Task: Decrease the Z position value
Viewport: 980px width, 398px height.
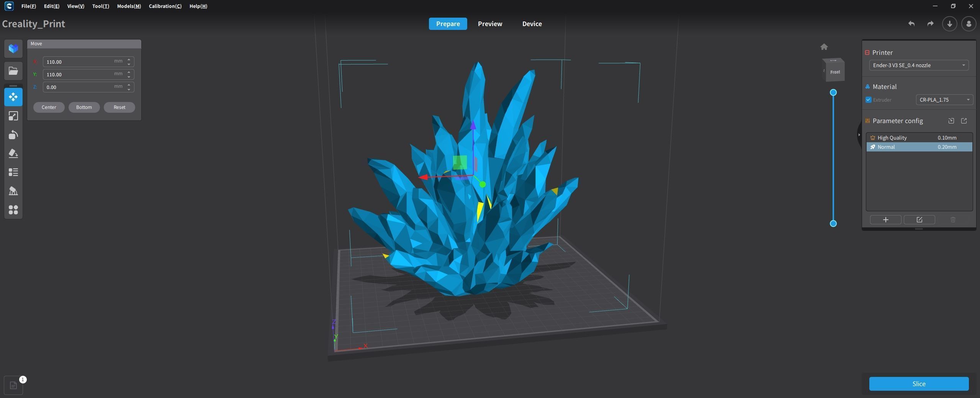Action: (129, 89)
